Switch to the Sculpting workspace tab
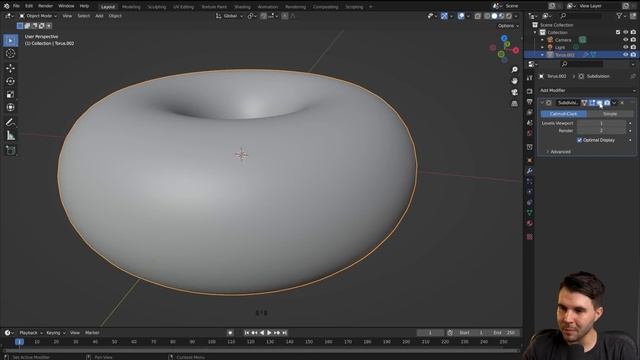Screen dimensions: 640x360 (x=157, y=7)
